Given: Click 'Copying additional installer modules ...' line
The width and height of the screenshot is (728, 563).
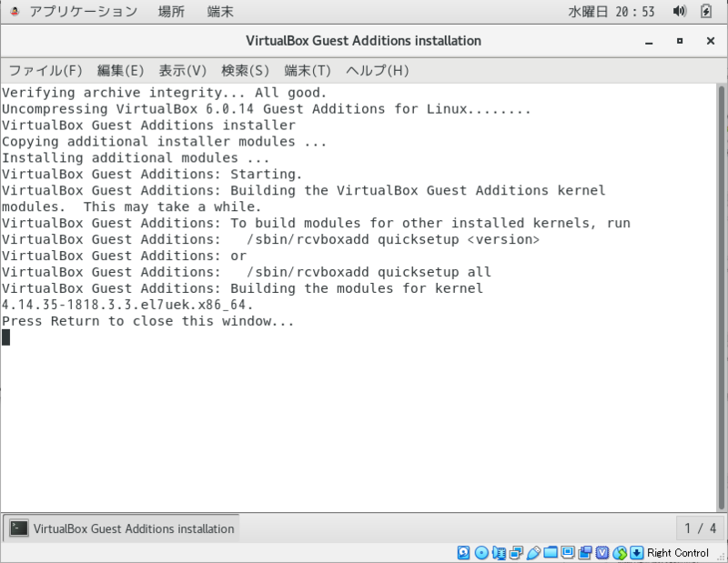Looking at the screenshot, I should click(164, 142).
